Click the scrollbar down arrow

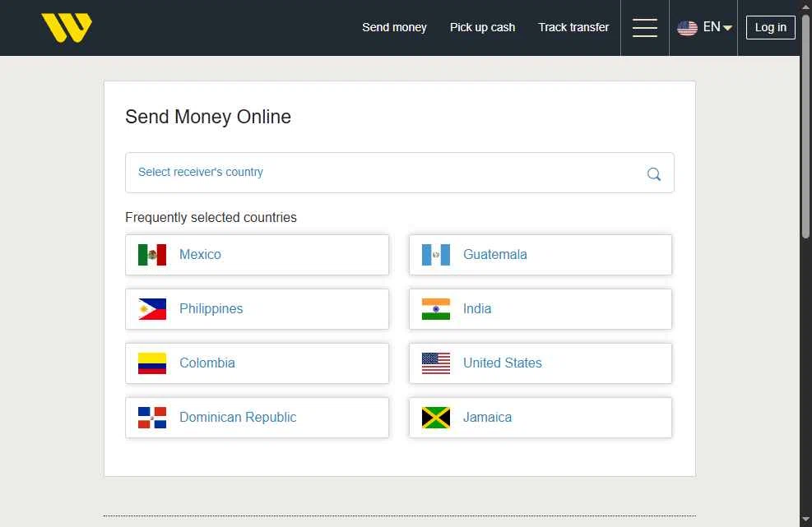805,520
